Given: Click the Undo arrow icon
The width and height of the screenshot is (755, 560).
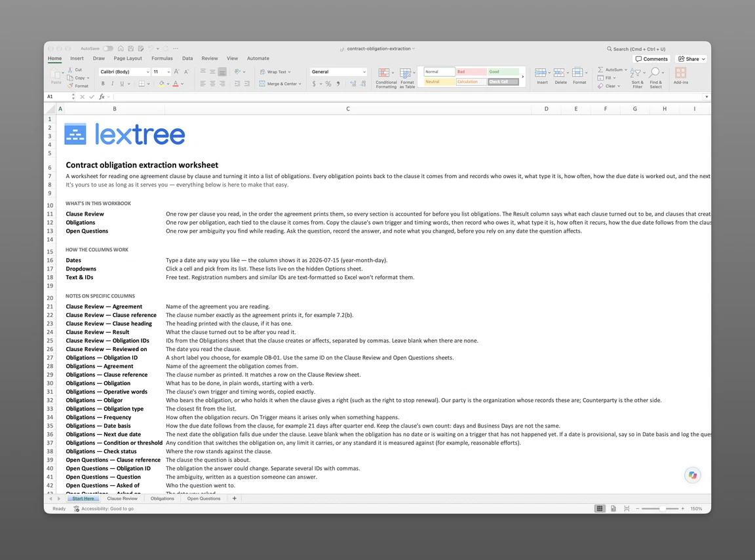Looking at the screenshot, I should click(151, 48).
